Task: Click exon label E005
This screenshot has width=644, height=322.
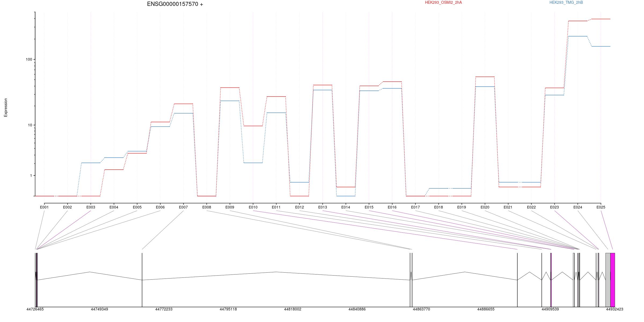Action: [x=137, y=207]
